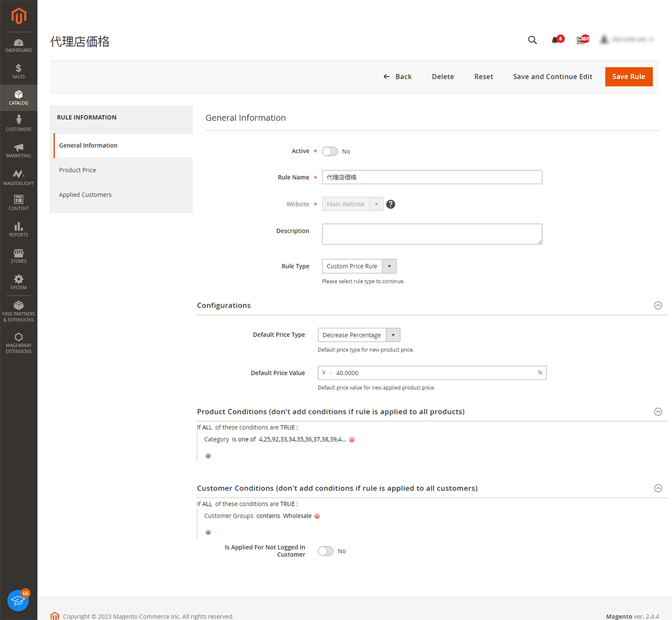Open the Rule Type dropdown
The width and height of the screenshot is (672, 620).
point(359,266)
